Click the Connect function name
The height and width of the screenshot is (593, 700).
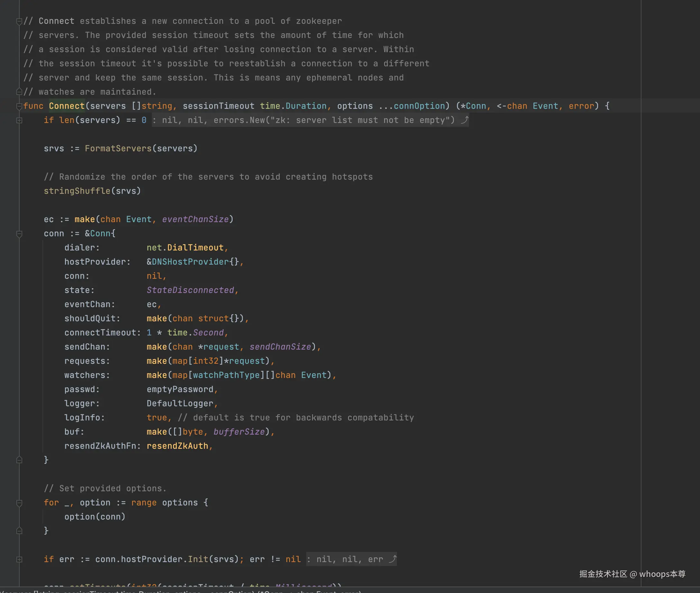tap(67, 106)
